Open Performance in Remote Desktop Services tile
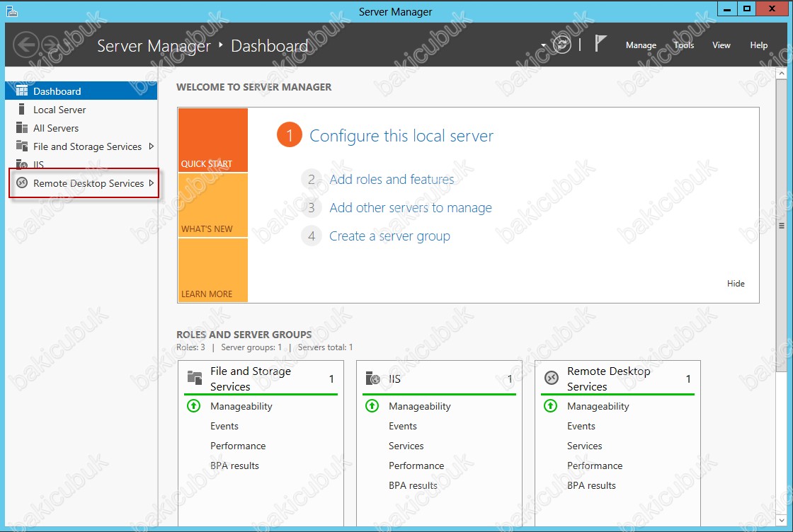Viewport: 793px width, 532px height. click(x=595, y=466)
